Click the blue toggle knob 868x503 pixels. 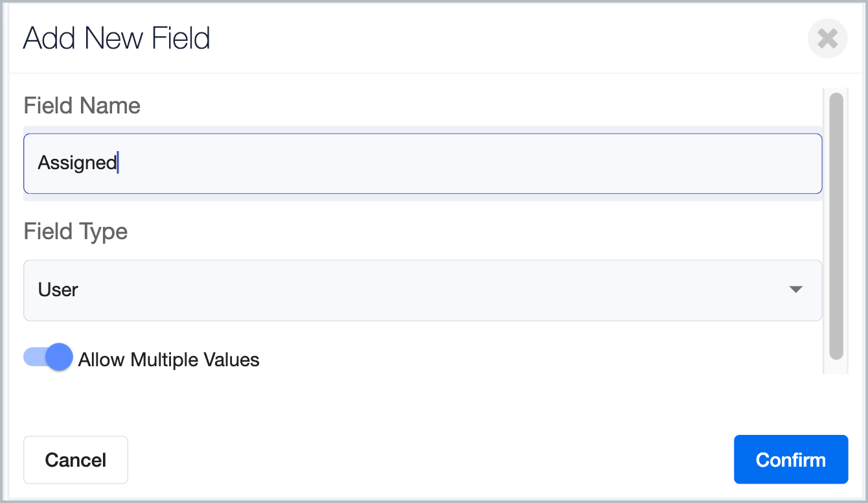point(60,357)
